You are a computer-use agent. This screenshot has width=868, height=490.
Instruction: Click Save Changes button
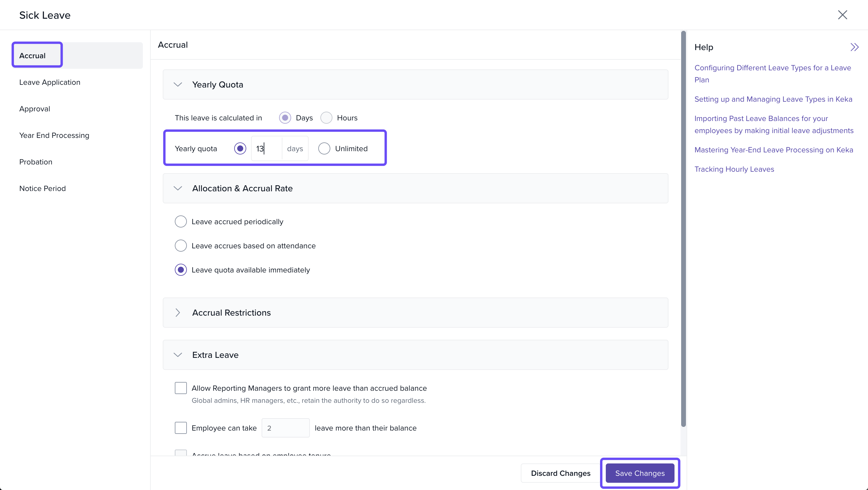(640, 473)
